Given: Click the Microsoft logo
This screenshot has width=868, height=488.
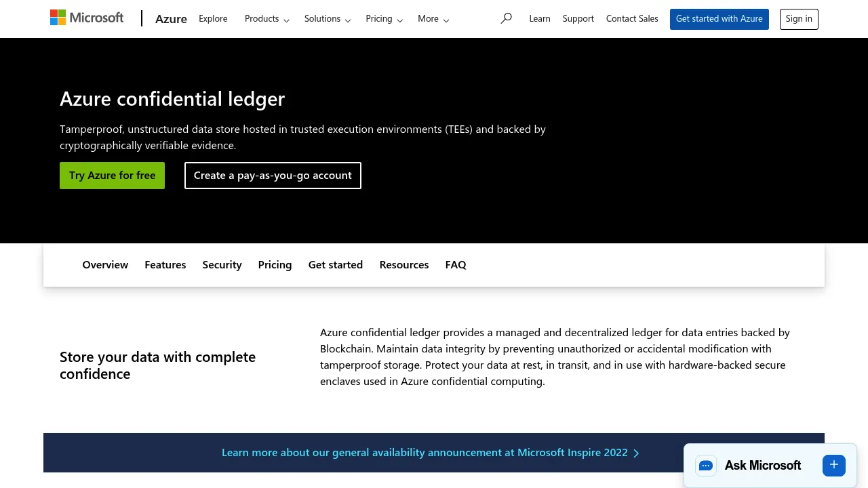Looking at the screenshot, I should (87, 18).
